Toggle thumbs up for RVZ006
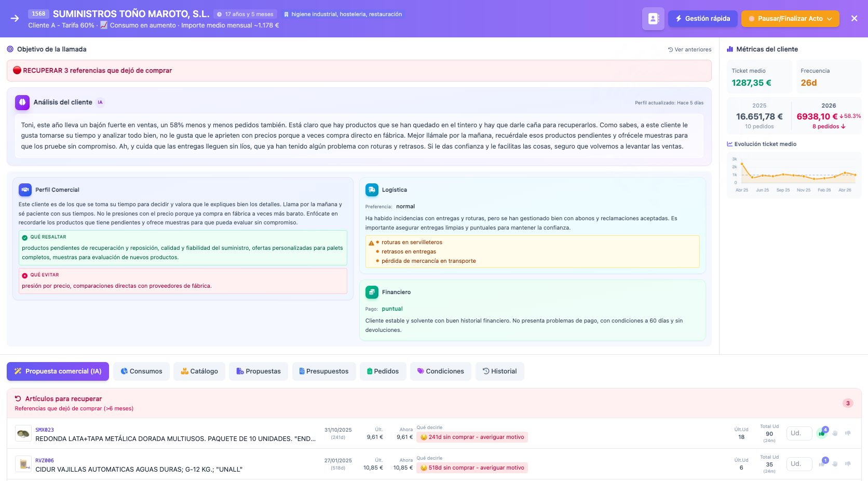 pyautogui.click(x=822, y=464)
